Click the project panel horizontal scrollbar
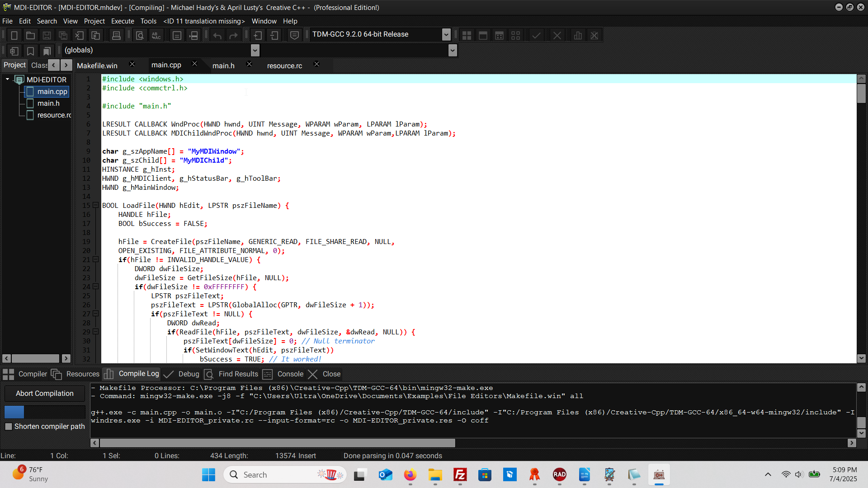This screenshot has height=488, width=868. click(36, 358)
